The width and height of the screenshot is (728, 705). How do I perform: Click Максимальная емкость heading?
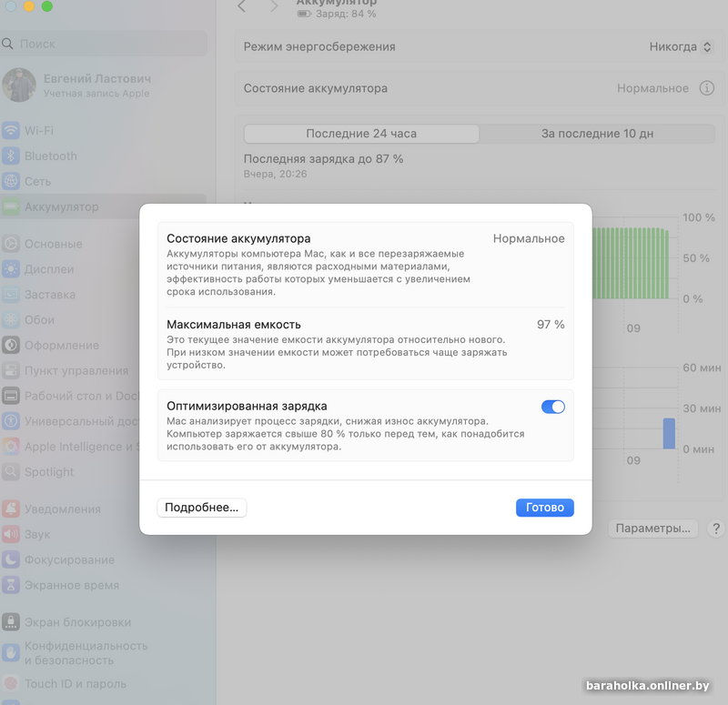pyautogui.click(x=234, y=325)
